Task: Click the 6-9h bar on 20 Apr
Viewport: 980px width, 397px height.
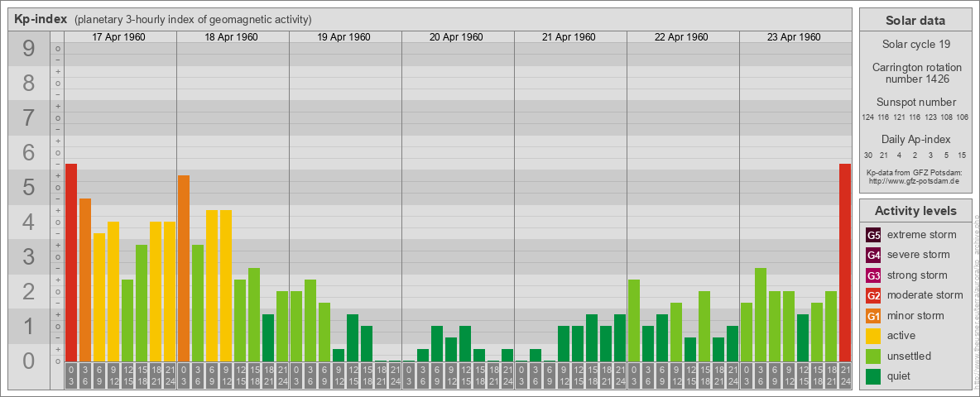Action: coord(437,343)
